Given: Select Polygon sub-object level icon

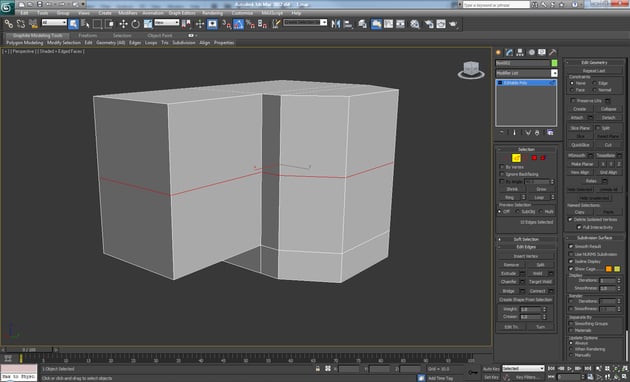Looking at the screenshot, I should tap(534, 158).
